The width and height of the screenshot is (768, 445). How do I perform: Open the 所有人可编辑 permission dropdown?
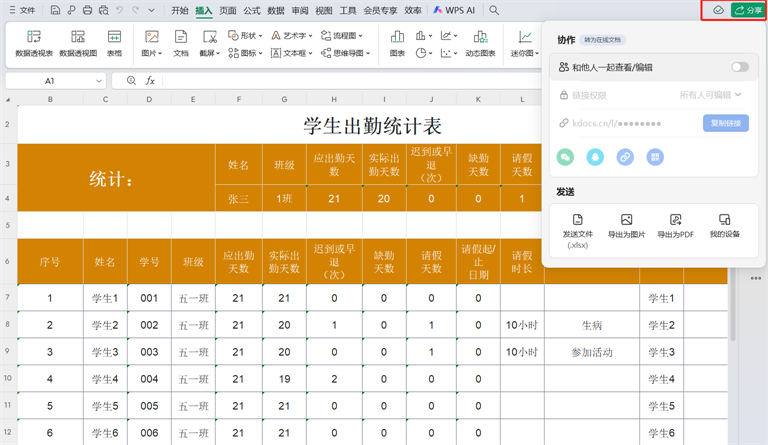coord(710,95)
